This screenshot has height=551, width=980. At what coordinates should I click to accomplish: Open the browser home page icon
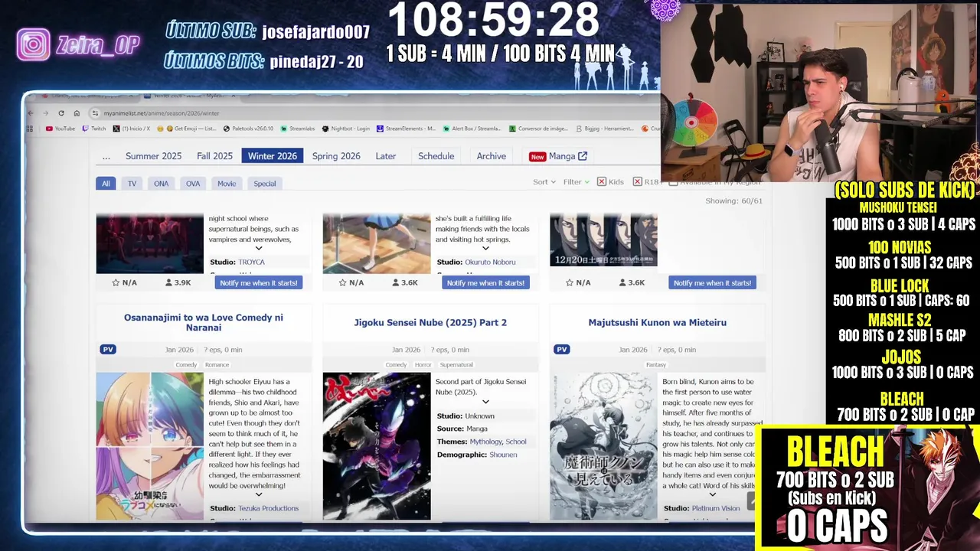76,113
